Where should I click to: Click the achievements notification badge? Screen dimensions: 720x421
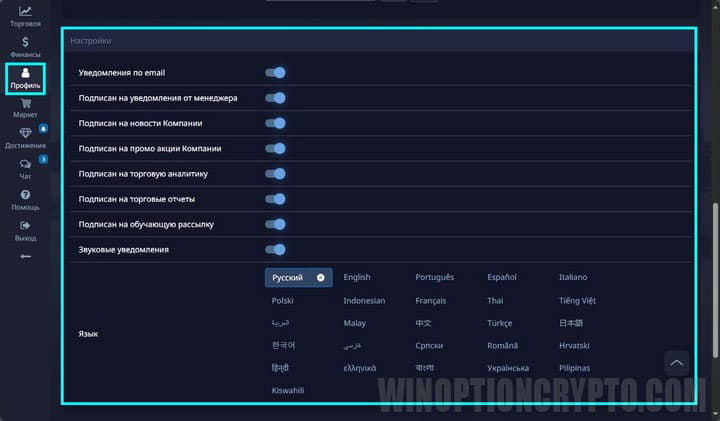click(x=43, y=129)
